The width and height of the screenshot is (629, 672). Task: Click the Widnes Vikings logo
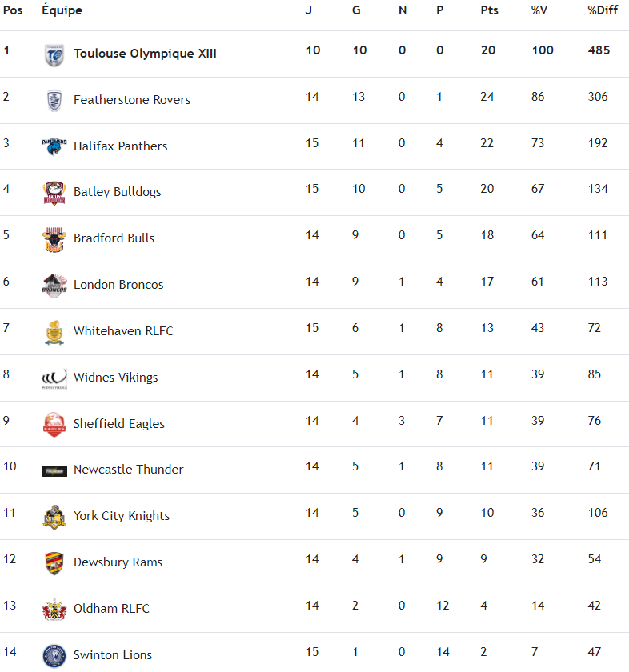tap(54, 378)
